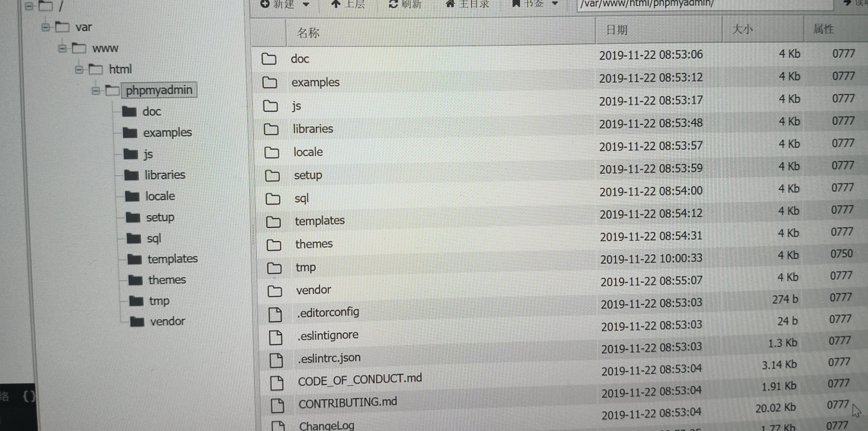Open locale folder in left tree

160,196
